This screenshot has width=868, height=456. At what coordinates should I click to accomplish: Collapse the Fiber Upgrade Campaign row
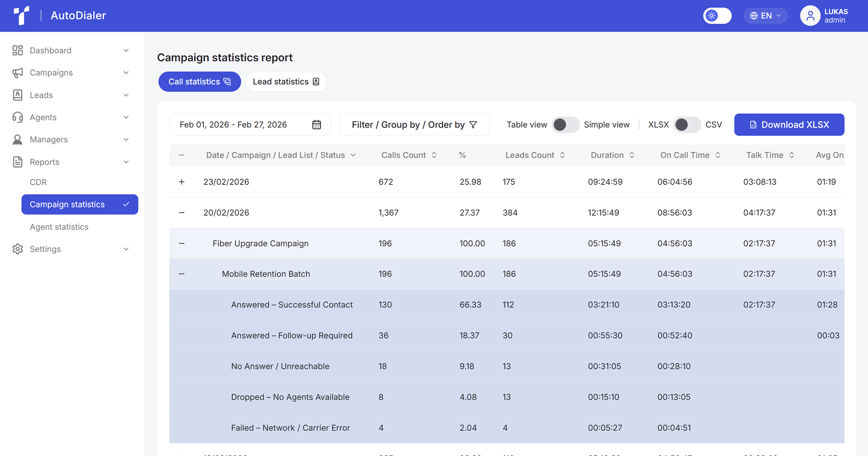point(182,243)
